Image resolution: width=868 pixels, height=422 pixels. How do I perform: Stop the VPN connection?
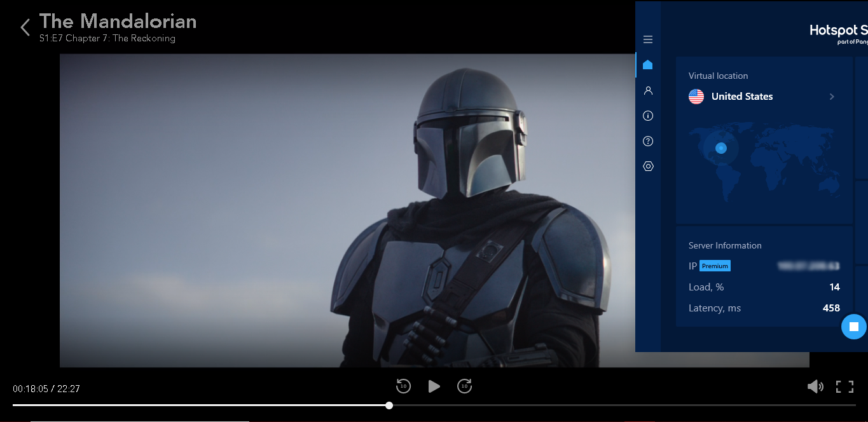854,327
